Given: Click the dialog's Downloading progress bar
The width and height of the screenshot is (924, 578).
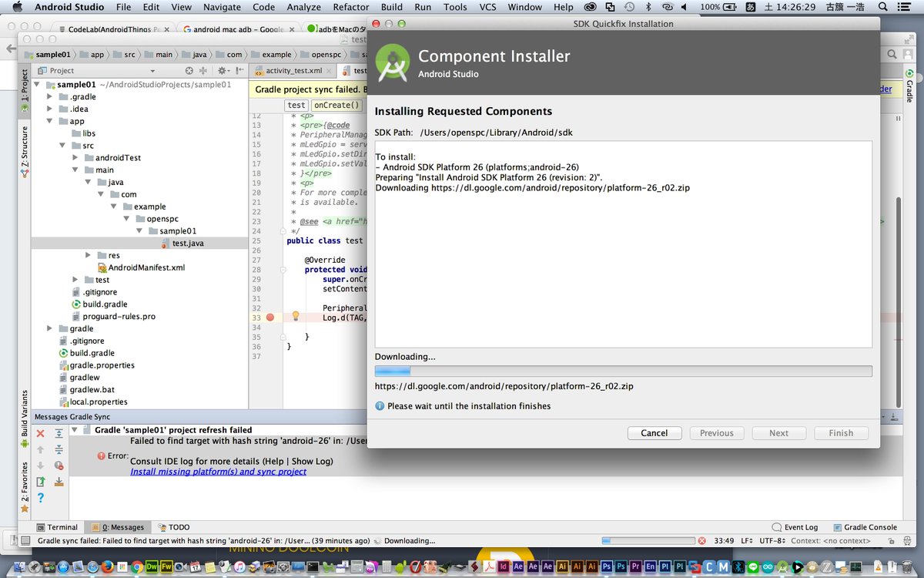Looking at the screenshot, I should tap(623, 371).
